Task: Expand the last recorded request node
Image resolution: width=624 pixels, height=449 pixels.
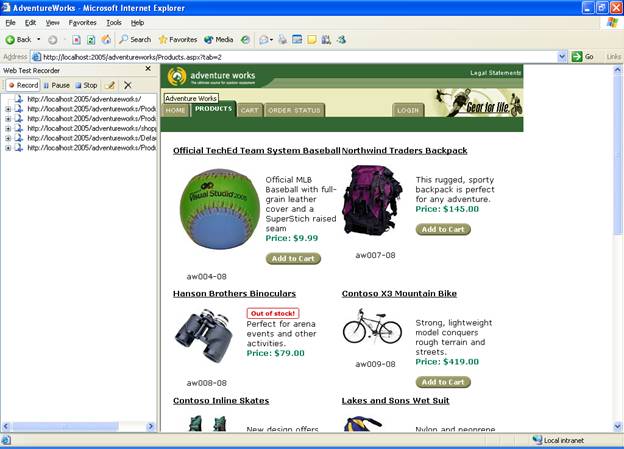Action: pyautogui.click(x=8, y=148)
